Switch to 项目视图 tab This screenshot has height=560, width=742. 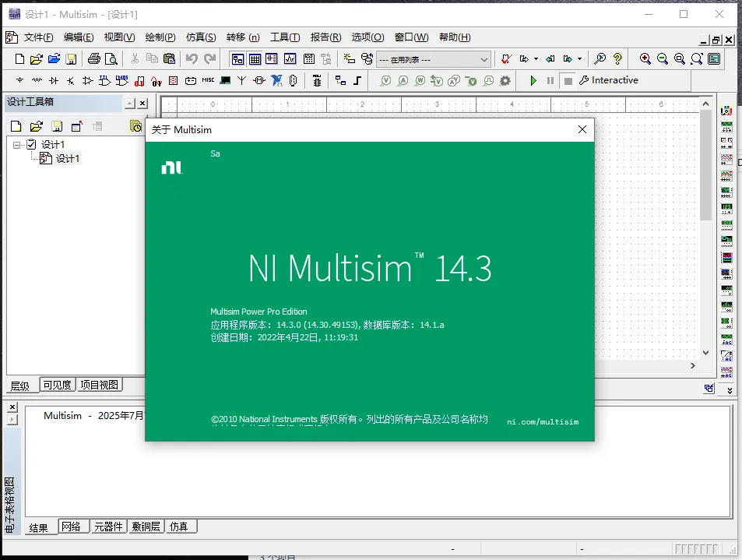99,385
